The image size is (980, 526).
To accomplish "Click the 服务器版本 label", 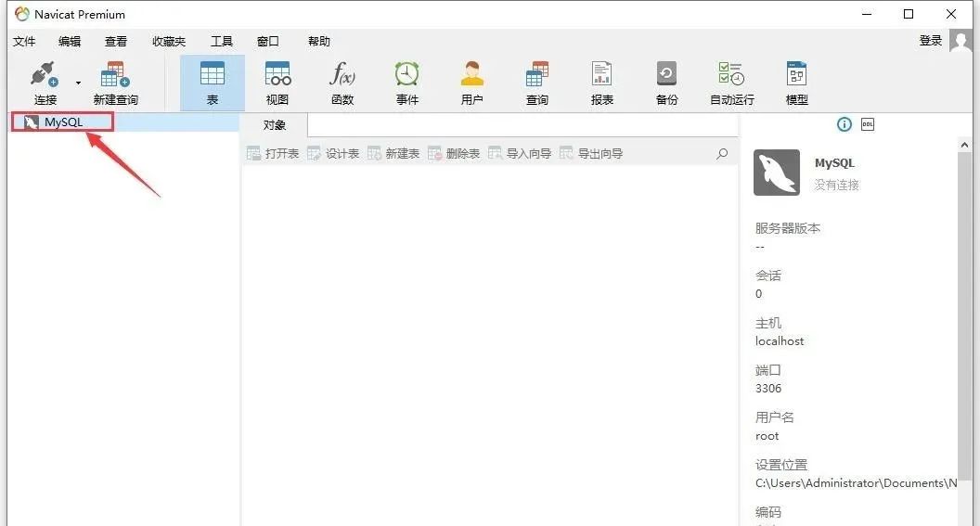I will tap(788, 228).
